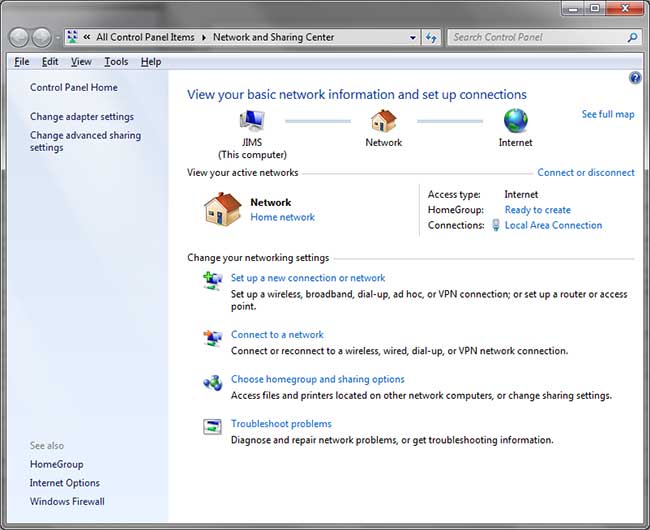Click the Control Panel icon in address bar

coord(72,37)
